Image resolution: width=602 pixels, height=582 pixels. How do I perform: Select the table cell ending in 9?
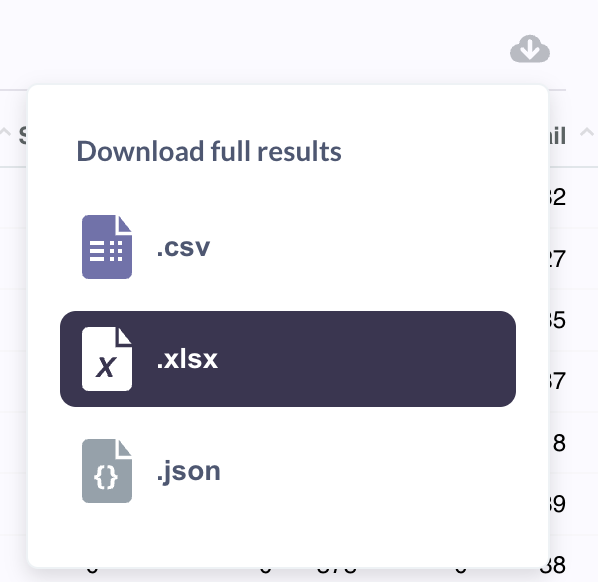click(557, 504)
